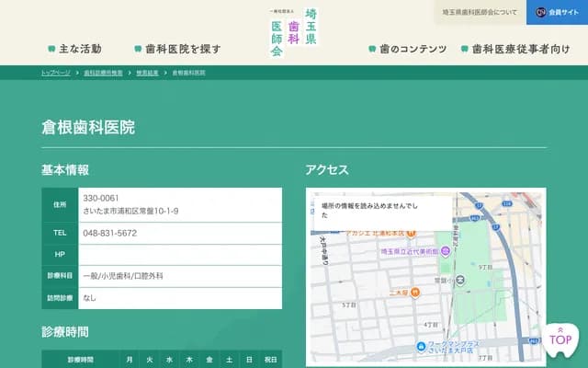588x368 pixels.
Task: Click the アクセス heading
Action: [x=327, y=170]
